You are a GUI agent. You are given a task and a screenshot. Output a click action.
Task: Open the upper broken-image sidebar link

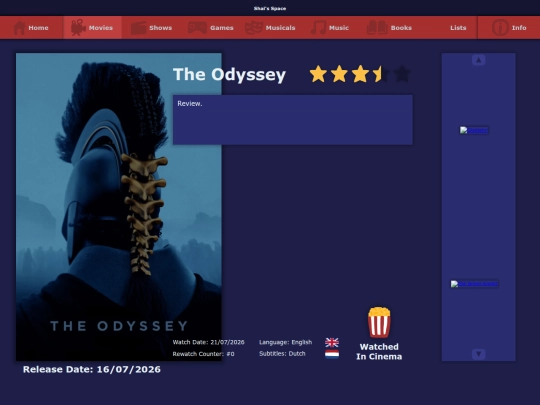474,130
